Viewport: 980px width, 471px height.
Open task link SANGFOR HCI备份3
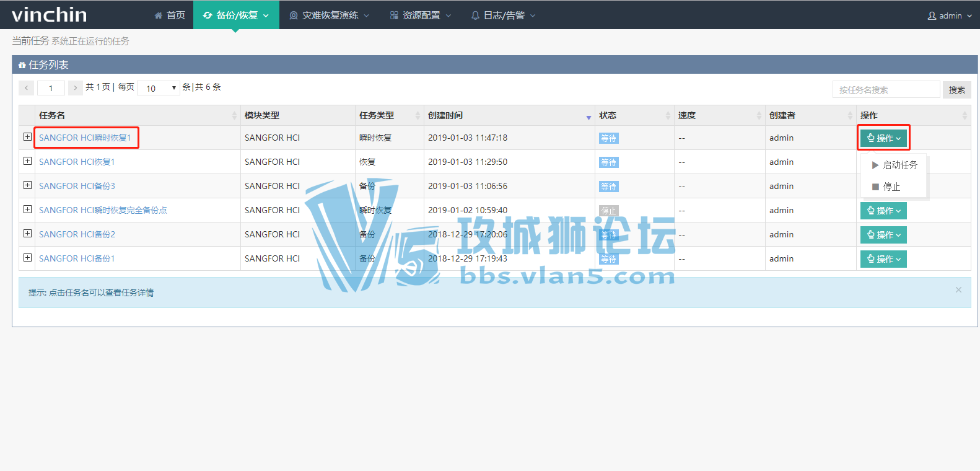tap(77, 186)
